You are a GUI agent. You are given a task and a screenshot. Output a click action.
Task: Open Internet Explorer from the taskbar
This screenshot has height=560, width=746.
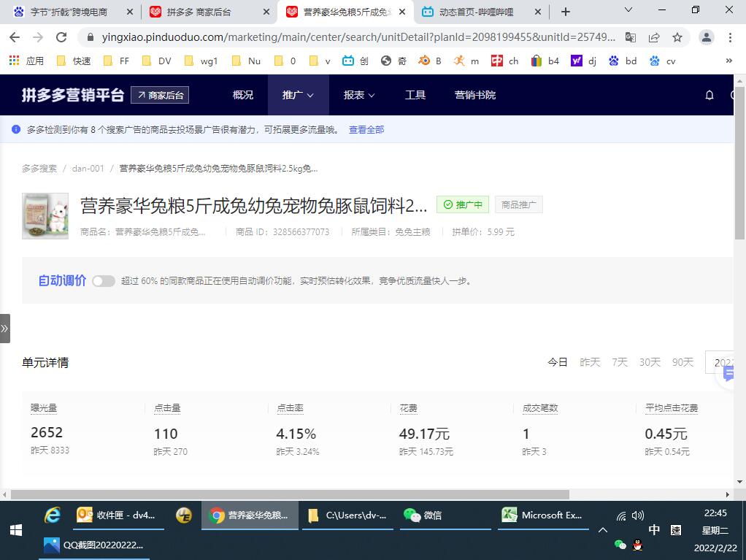[53, 515]
